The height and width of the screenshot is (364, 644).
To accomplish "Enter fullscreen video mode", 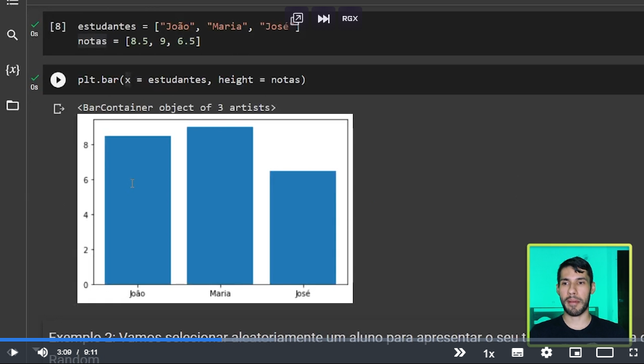I will (x=633, y=352).
